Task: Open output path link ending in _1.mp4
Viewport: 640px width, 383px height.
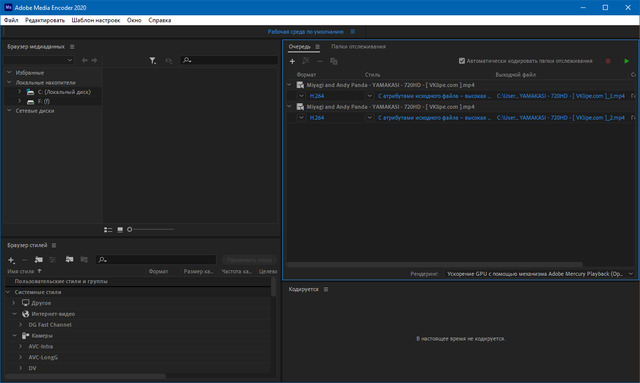Action: pyautogui.click(x=560, y=96)
